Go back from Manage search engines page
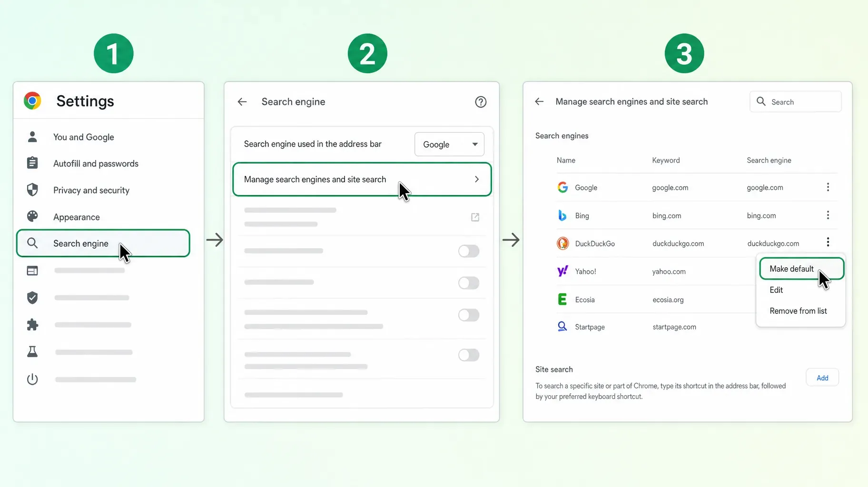868x487 pixels. [x=539, y=101]
